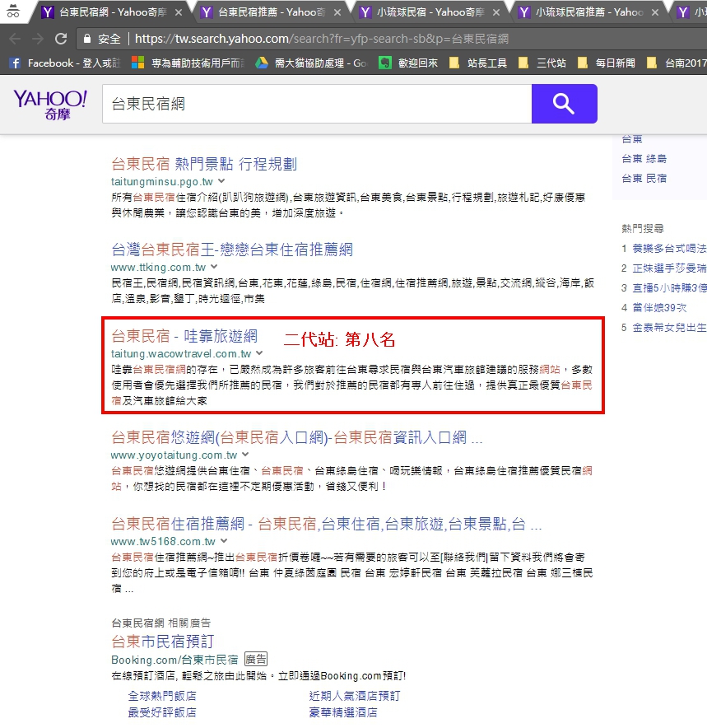Click the Yahoo search input field
This screenshot has width=707, height=728.
[x=317, y=104]
